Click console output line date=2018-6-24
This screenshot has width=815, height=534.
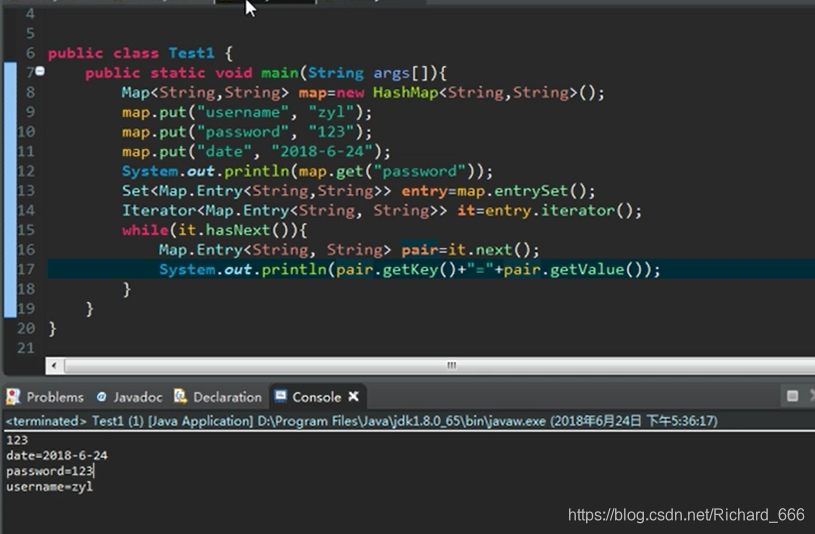tap(57, 455)
